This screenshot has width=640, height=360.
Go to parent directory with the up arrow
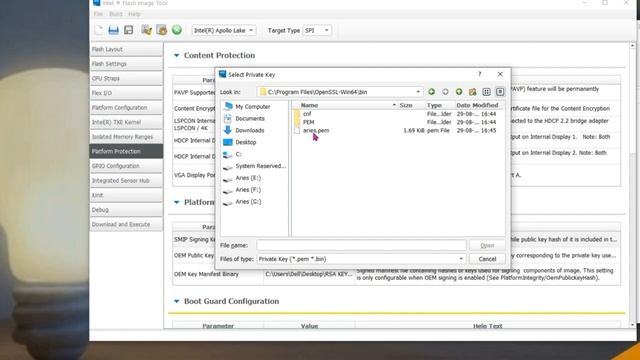459,92
